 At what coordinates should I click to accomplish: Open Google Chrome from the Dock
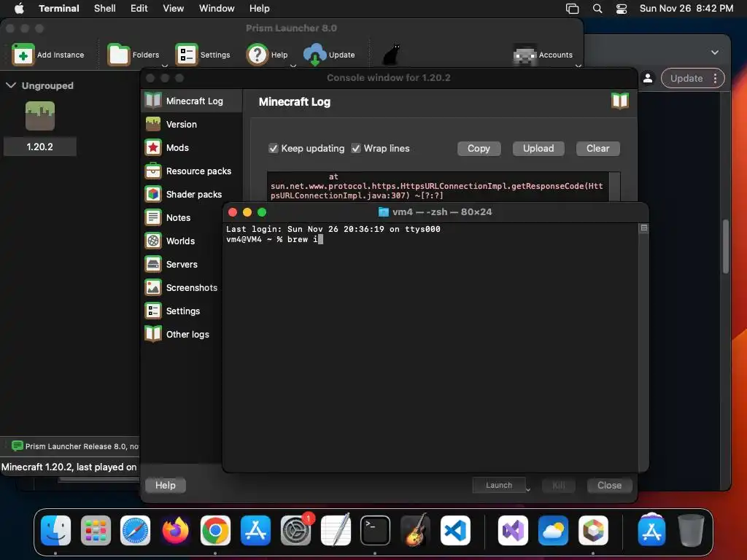tap(215, 530)
